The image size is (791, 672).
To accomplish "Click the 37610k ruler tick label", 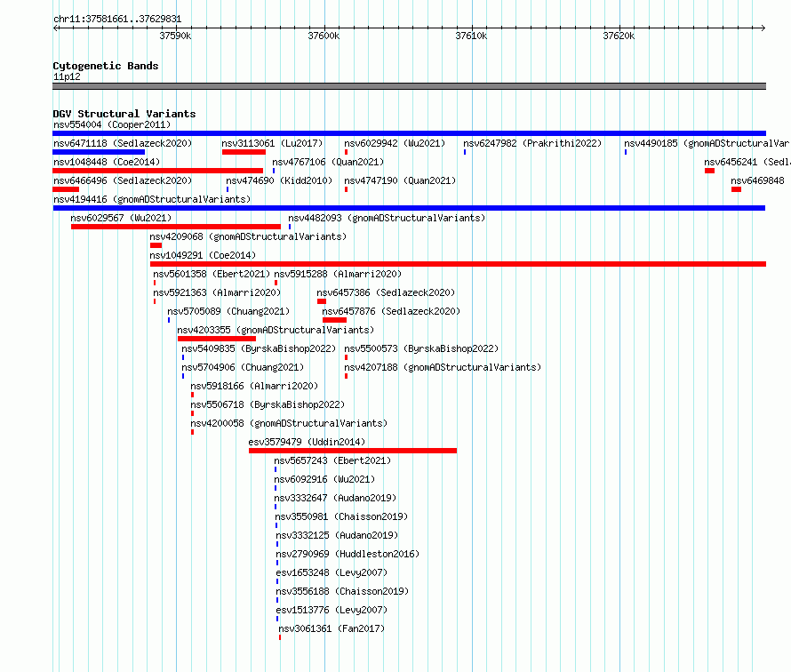I will (471, 36).
